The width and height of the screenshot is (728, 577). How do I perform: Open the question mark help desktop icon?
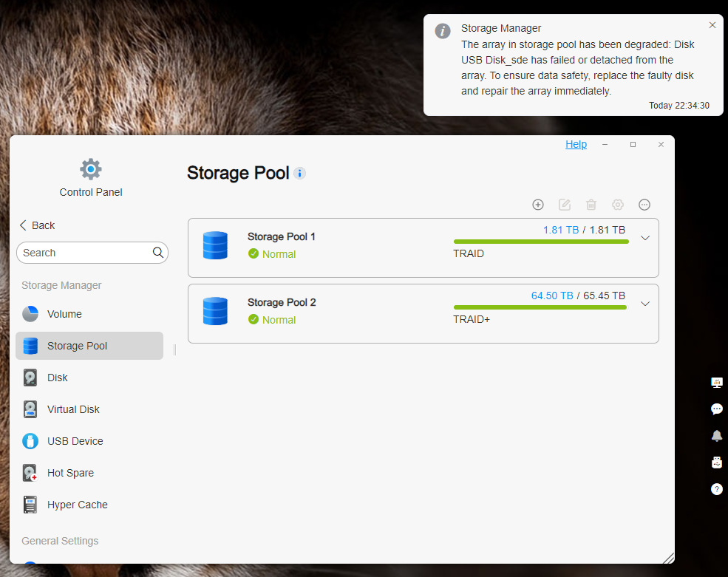point(717,489)
